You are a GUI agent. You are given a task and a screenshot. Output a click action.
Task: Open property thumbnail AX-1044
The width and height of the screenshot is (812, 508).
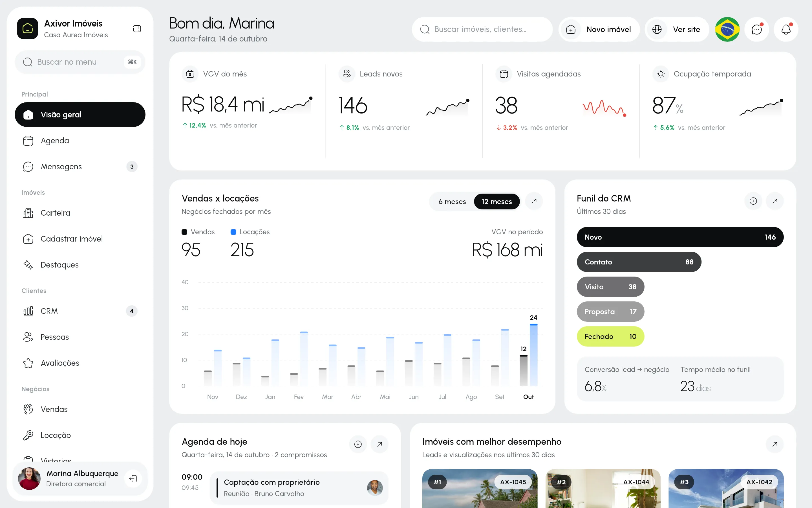point(603,489)
